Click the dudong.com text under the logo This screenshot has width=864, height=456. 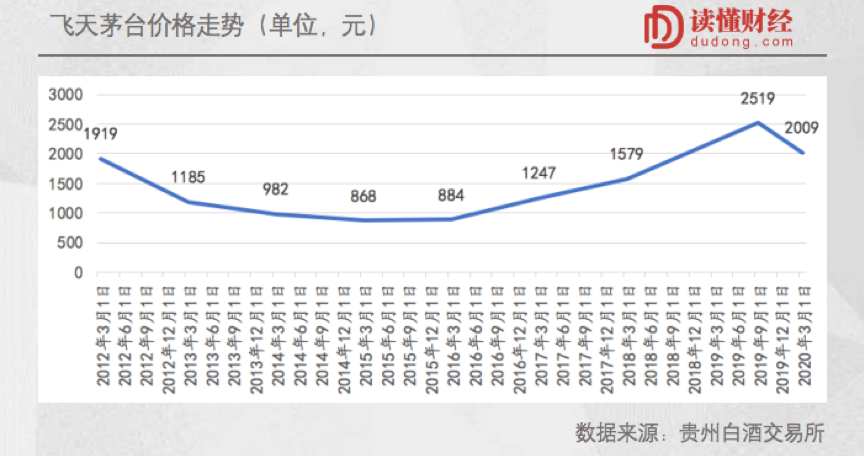coord(742,42)
